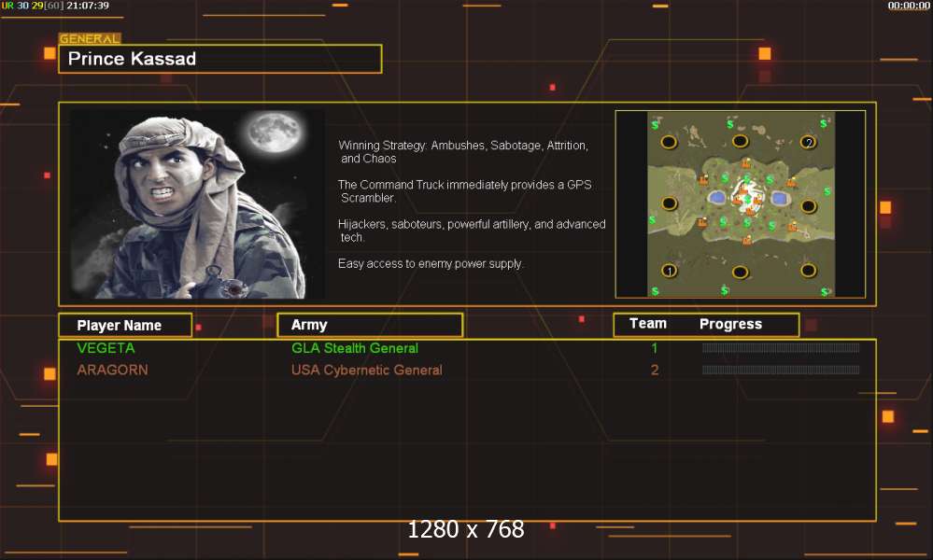Pick start position 1 marker on minimap
Screen dimensions: 933x560
click(x=670, y=271)
